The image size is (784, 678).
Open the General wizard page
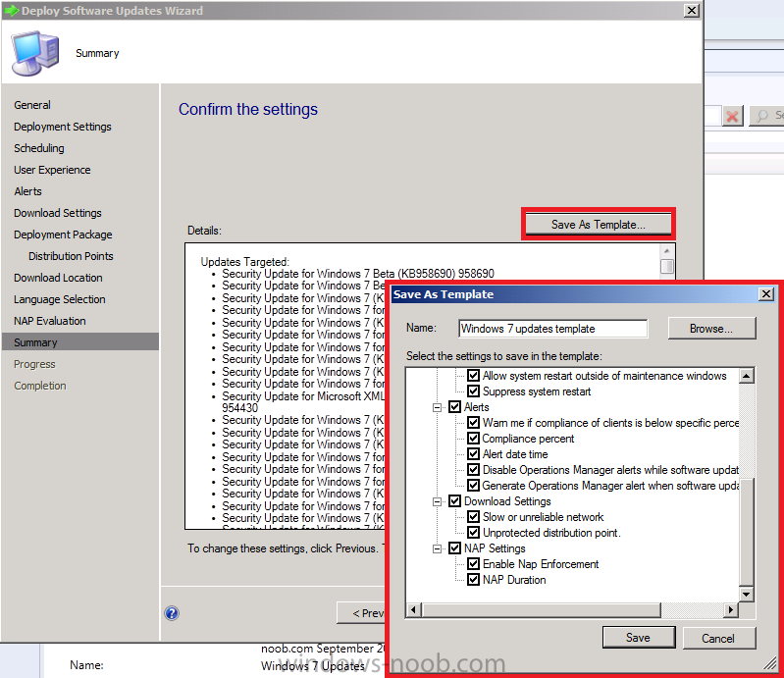click(32, 105)
